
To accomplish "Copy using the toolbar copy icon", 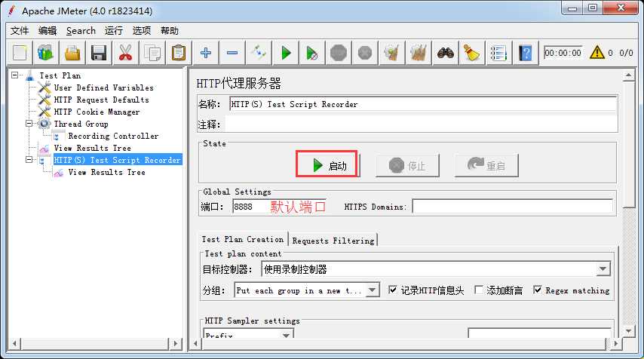I will [x=152, y=53].
